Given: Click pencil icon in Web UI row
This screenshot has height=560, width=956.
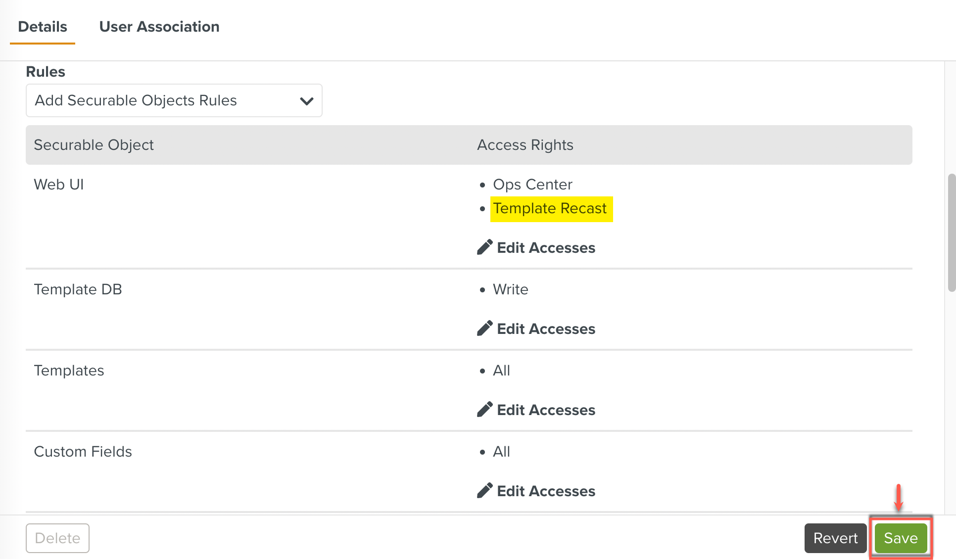Looking at the screenshot, I should (484, 247).
